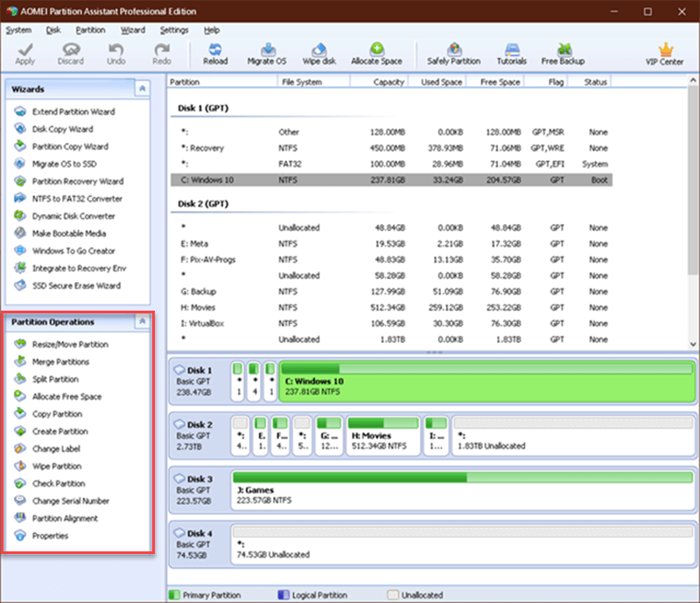
Task: Click the Partition Copy Wizard icon
Action: (20, 146)
